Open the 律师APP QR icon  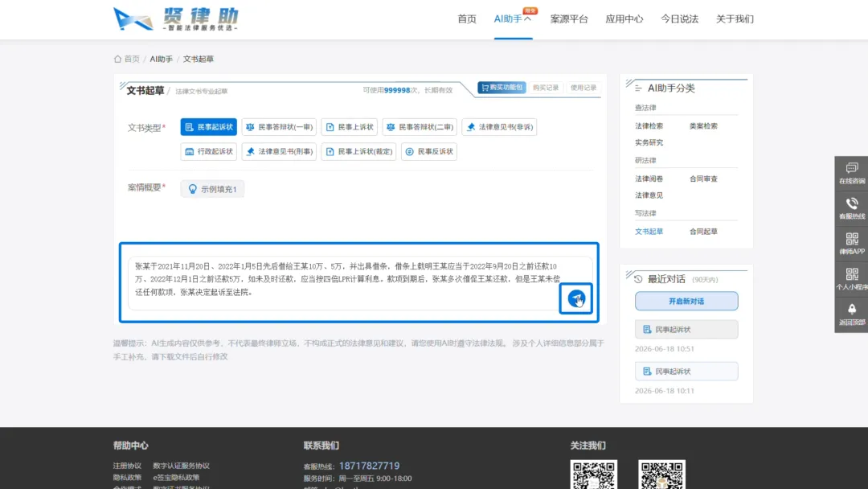[x=851, y=239]
